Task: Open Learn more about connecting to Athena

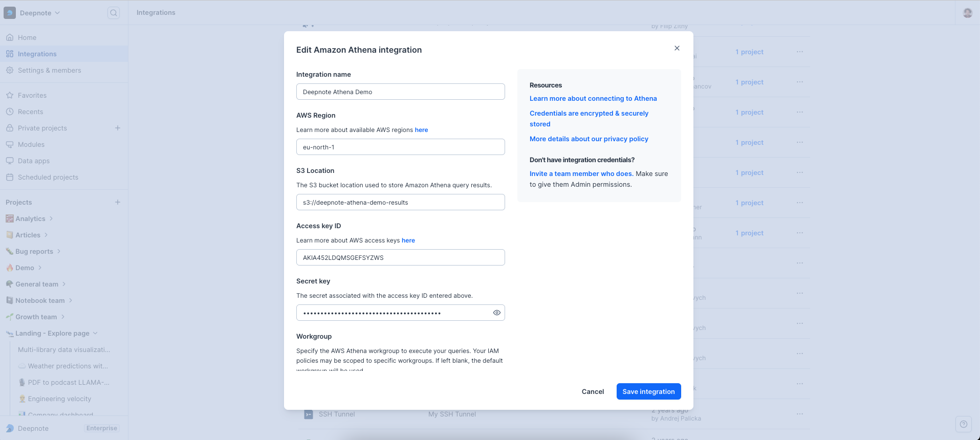Action: (593, 99)
